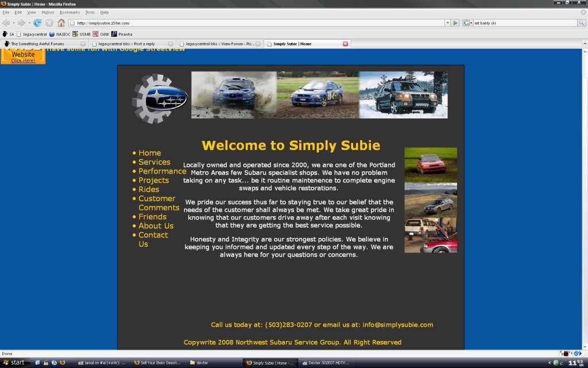Click the Firefox quick launch icon
This screenshot has height=368, width=588.
coord(63,363)
